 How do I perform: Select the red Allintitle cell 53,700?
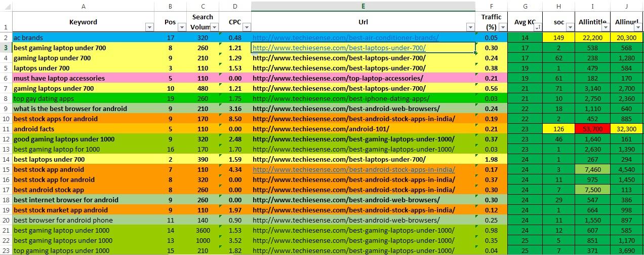pos(592,129)
